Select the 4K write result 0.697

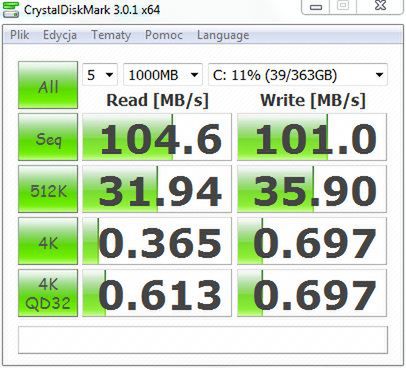point(312,241)
